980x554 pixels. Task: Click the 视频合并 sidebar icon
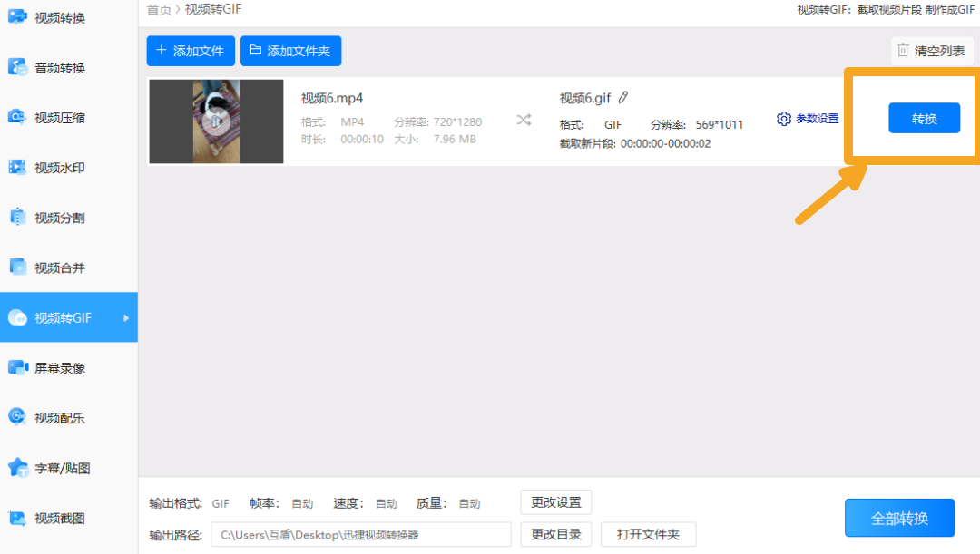tap(17, 267)
